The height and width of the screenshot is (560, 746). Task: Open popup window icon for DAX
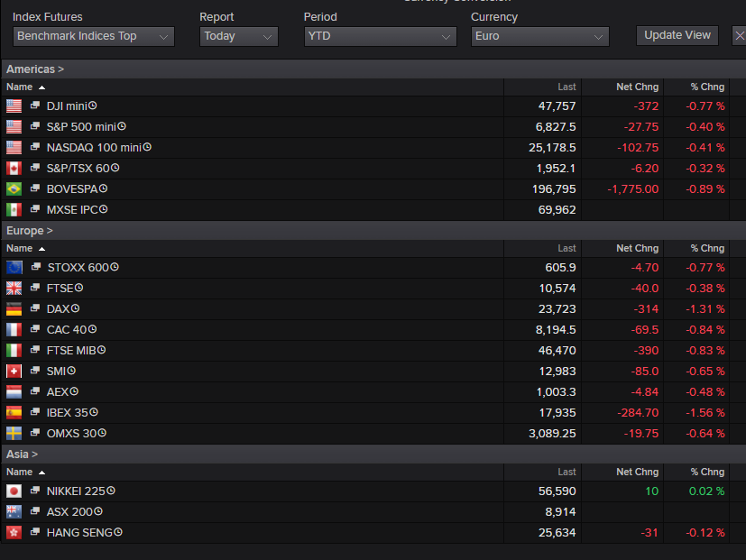35,308
